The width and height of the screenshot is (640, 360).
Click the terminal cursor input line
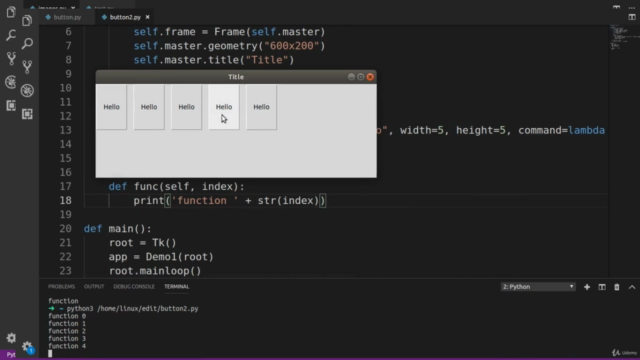[x=50, y=354]
